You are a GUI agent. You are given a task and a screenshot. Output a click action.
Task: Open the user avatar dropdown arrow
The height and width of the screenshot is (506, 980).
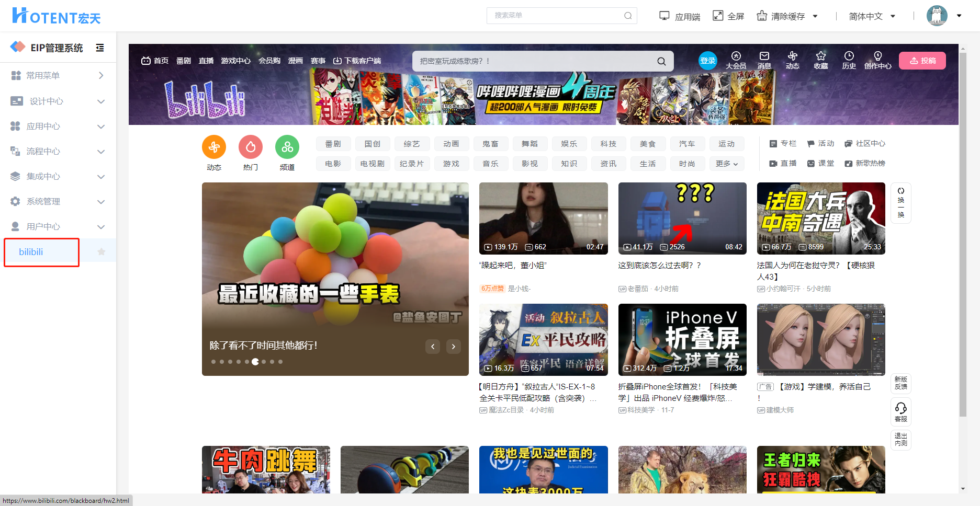tap(959, 16)
